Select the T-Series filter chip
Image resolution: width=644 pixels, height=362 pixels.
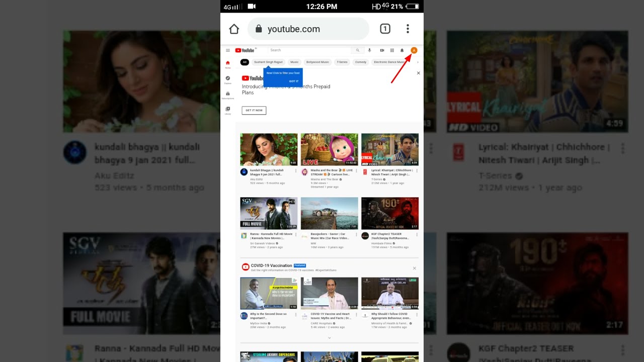[342, 62]
